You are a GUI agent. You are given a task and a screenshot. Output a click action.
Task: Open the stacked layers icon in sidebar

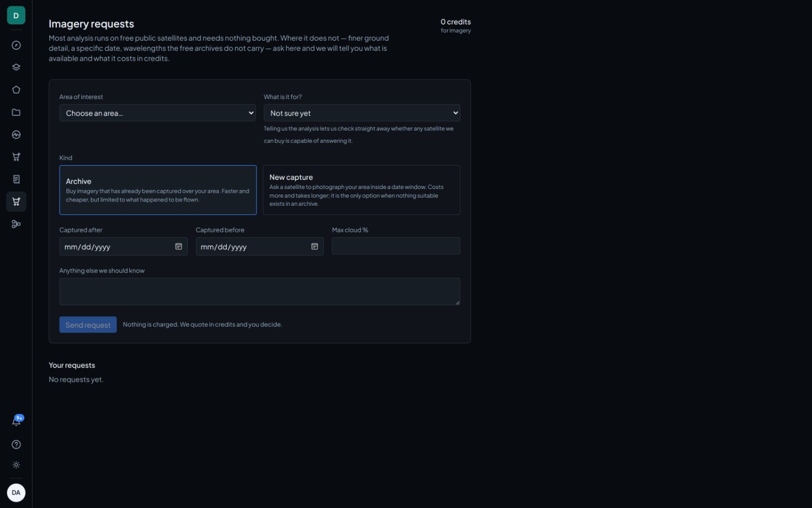coord(16,68)
